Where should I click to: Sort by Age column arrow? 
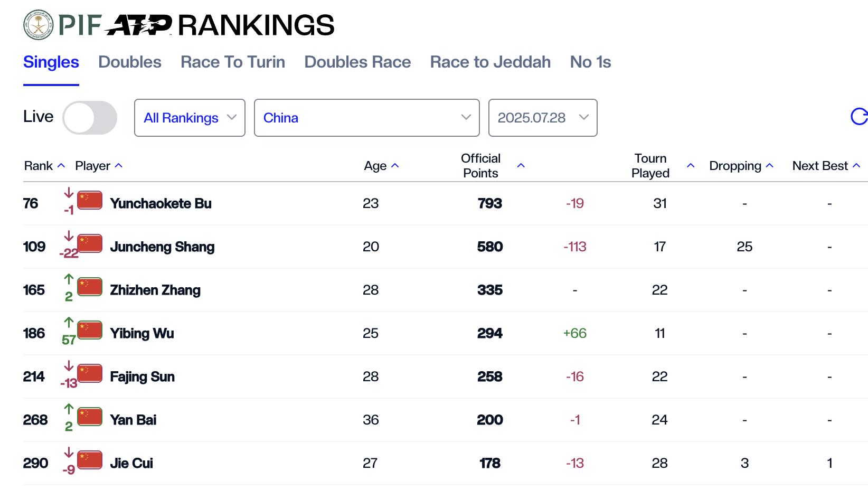point(395,166)
